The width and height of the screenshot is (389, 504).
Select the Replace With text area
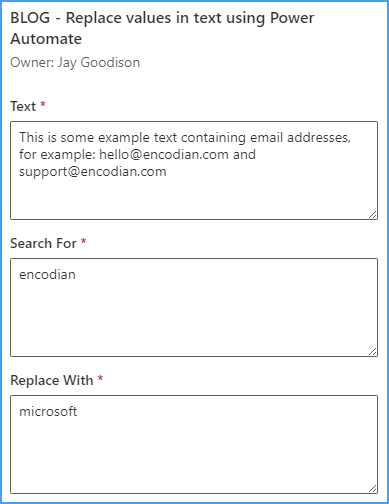click(194, 444)
